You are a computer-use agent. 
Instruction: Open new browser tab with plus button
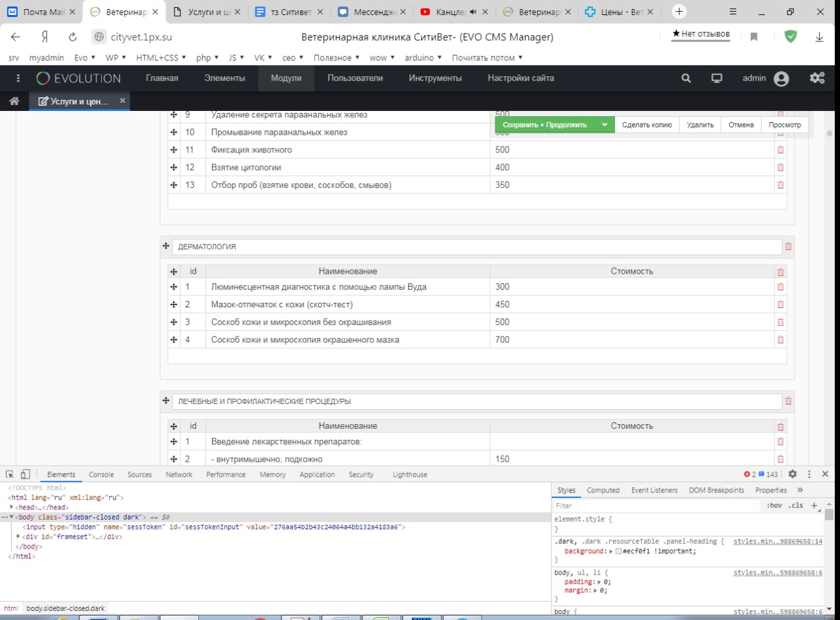(x=679, y=11)
